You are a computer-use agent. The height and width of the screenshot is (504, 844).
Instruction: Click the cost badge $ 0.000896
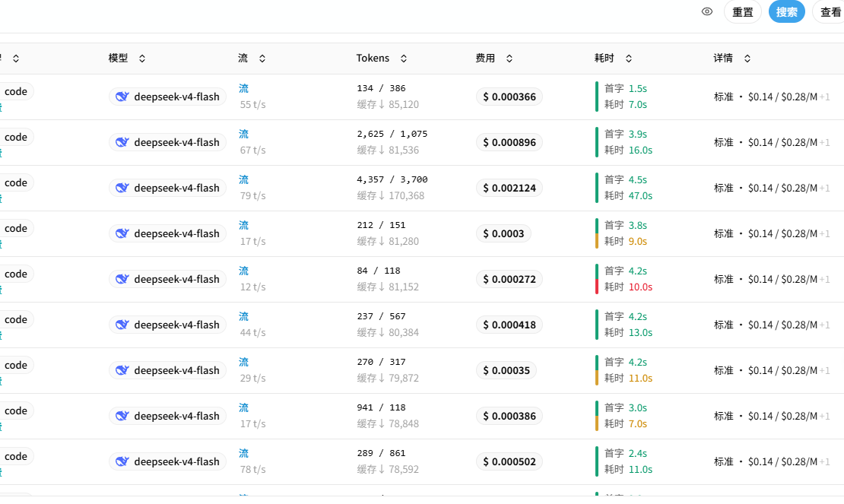point(509,143)
